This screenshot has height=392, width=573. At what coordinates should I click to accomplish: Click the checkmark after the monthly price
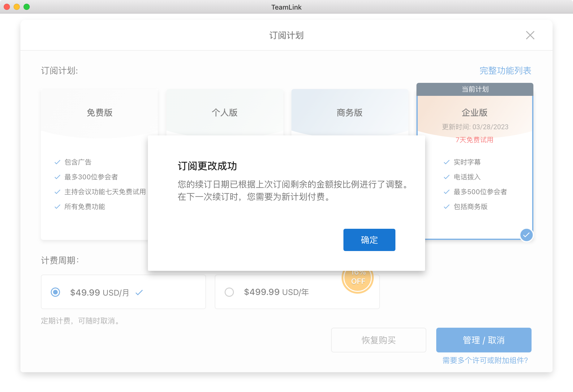coord(139,292)
